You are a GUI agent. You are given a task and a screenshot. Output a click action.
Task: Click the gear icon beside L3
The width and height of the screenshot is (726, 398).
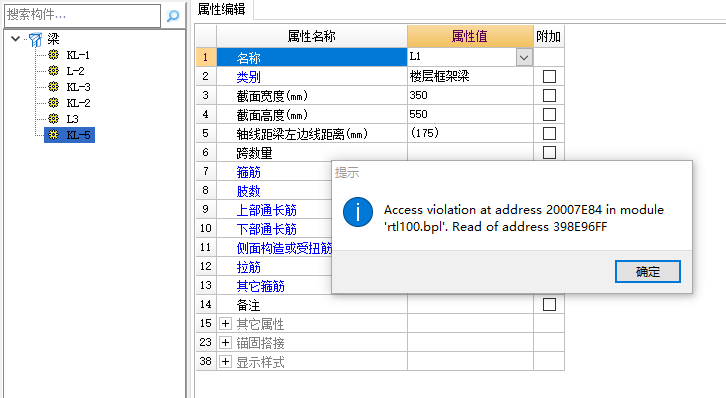[54, 119]
